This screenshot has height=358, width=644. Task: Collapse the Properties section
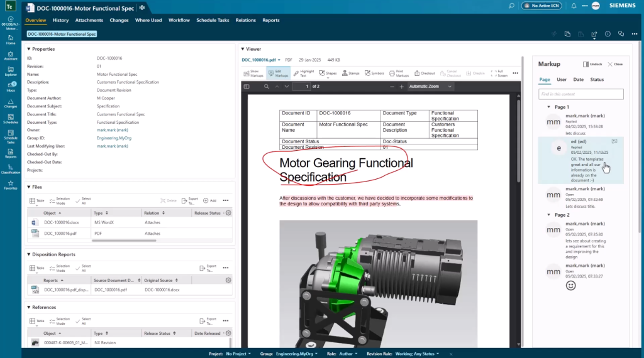tap(29, 49)
